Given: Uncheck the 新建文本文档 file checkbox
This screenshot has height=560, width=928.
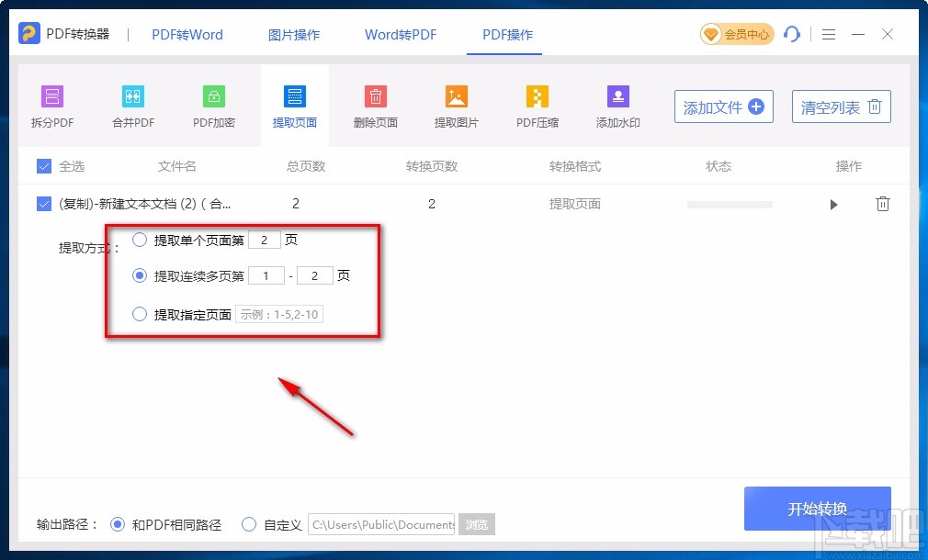Looking at the screenshot, I should point(44,204).
